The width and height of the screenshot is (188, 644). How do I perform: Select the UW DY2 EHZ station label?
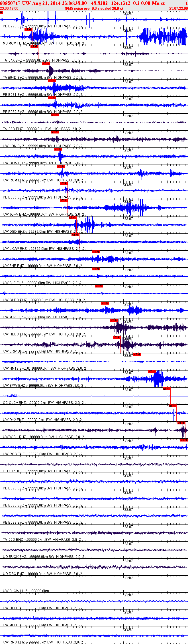[42, 420]
